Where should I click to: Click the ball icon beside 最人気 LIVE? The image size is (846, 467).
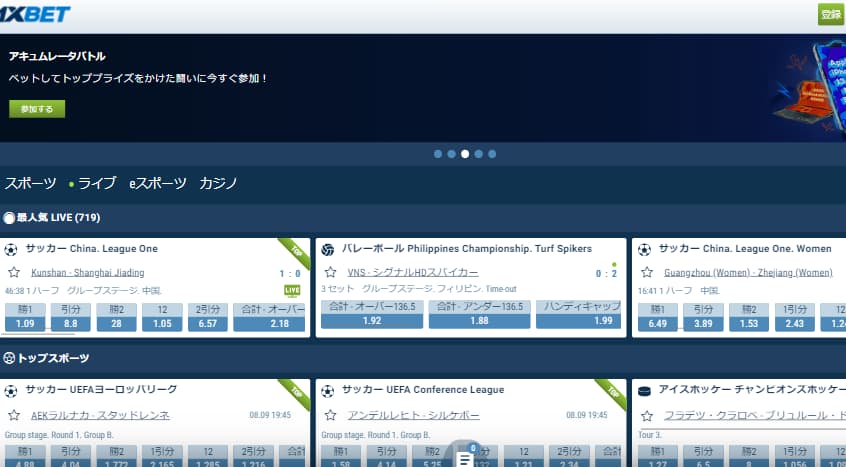(x=9, y=218)
